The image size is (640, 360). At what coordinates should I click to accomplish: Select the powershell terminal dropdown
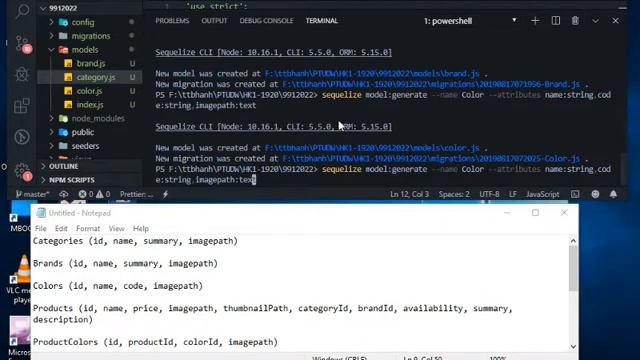click(470, 21)
